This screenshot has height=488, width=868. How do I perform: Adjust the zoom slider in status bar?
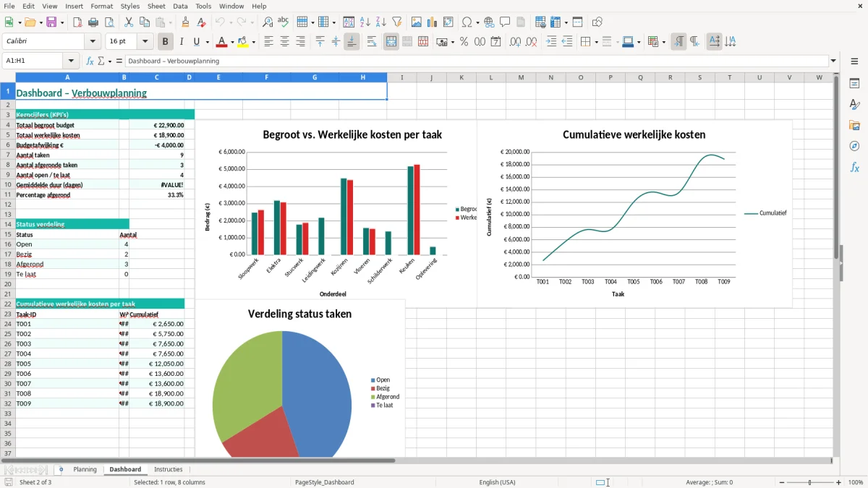809,482
